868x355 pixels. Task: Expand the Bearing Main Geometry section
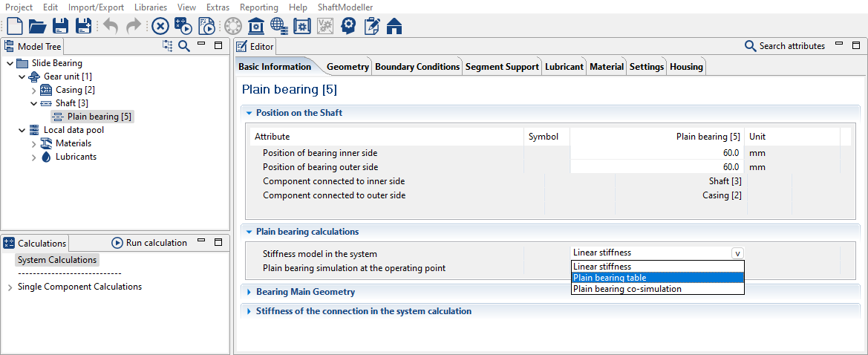249,292
